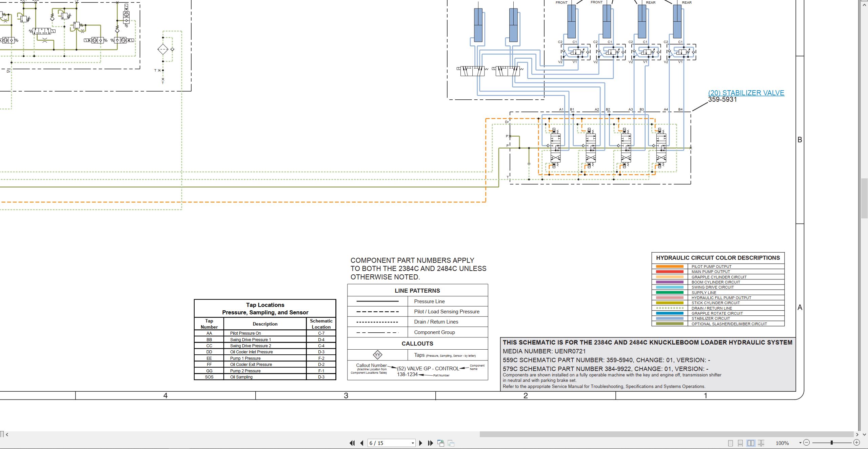Switch to continuous facing view
The width and height of the screenshot is (868, 449).
coord(761,443)
